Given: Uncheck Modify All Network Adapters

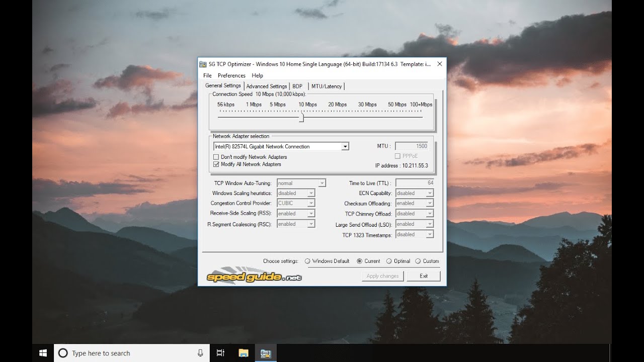Looking at the screenshot, I should tap(216, 164).
